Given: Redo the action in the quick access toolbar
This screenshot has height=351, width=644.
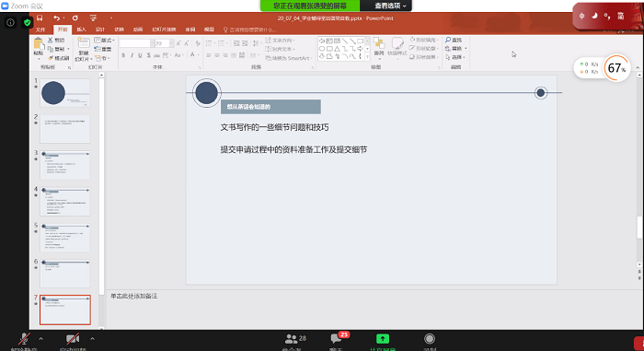Looking at the screenshot, I should click(75, 18).
